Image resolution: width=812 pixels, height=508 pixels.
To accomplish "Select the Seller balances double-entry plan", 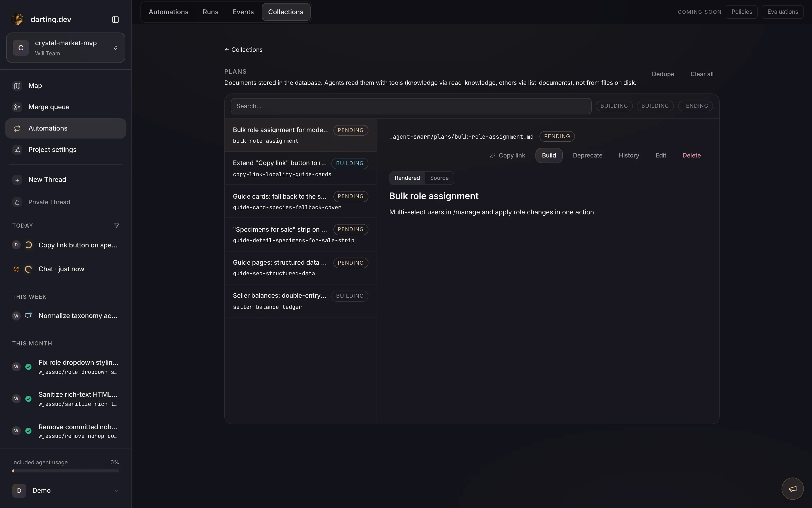I will 301,301.
